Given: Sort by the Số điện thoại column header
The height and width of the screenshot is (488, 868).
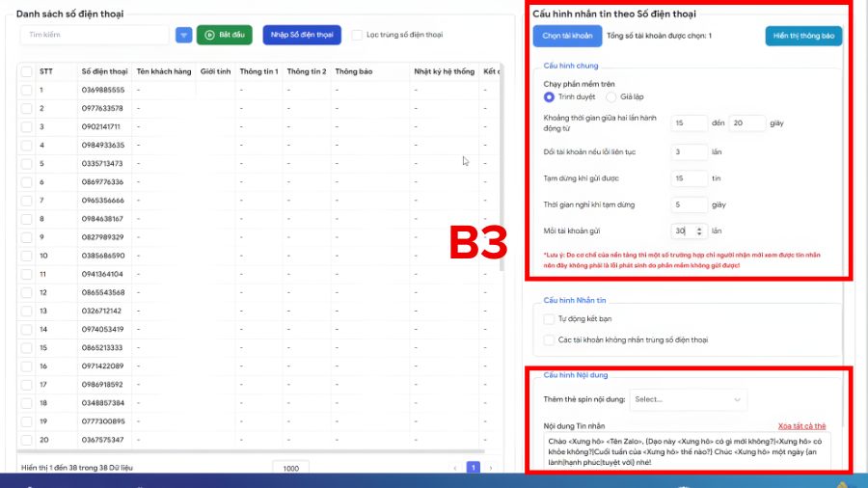Looking at the screenshot, I should pos(104,71).
